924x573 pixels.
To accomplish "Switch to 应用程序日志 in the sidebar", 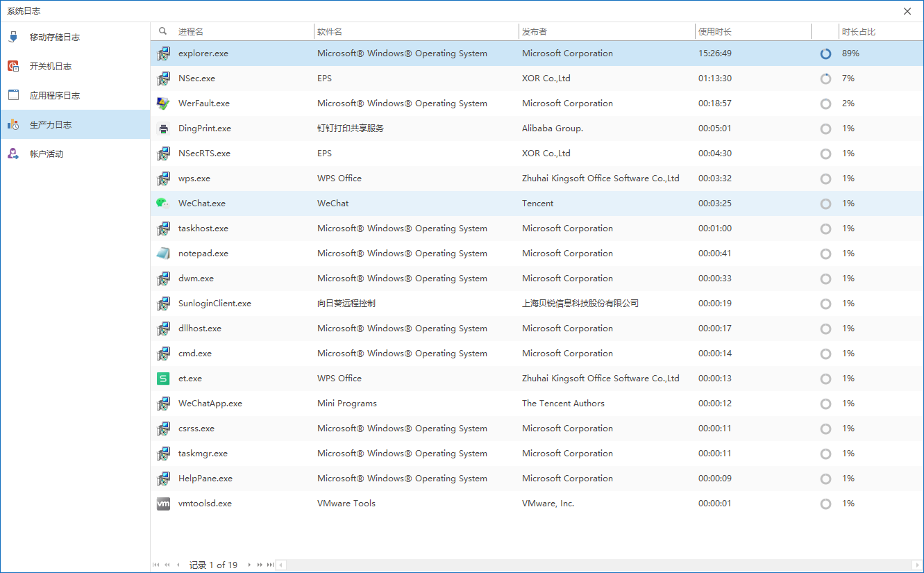I will pos(75,96).
